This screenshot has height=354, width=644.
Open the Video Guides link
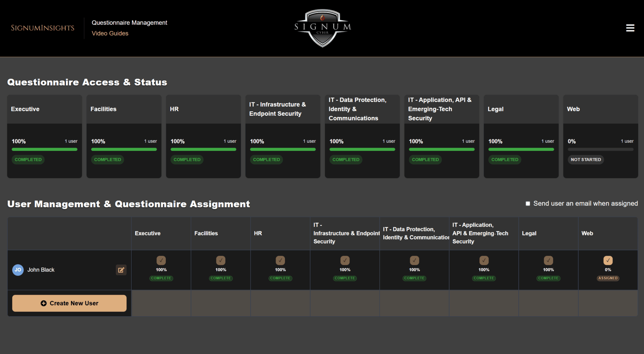110,33
